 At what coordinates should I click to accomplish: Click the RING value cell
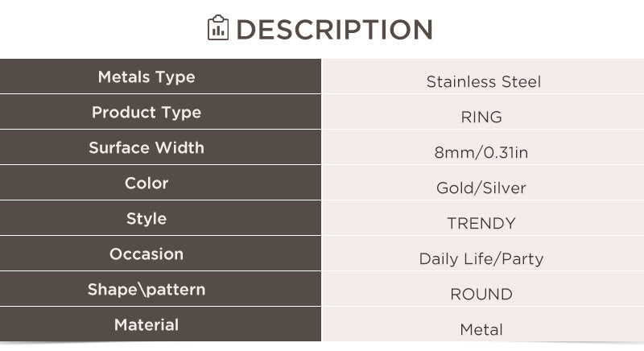click(483, 112)
